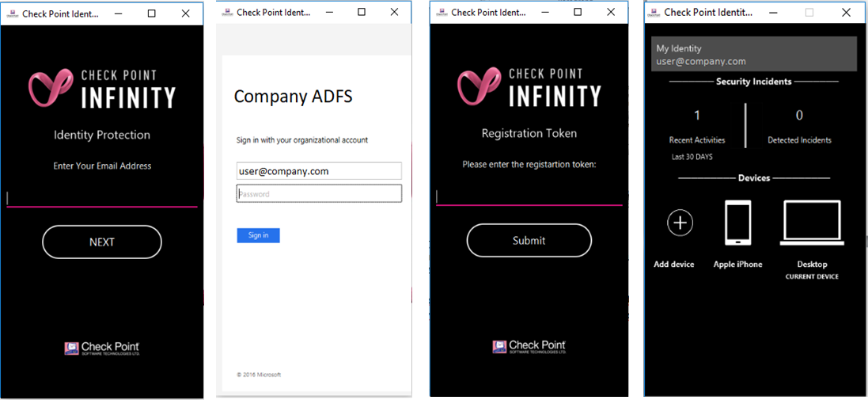The width and height of the screenshot is (868, 400).
Task: Focus the email address input field
Action: click(102, 199)
